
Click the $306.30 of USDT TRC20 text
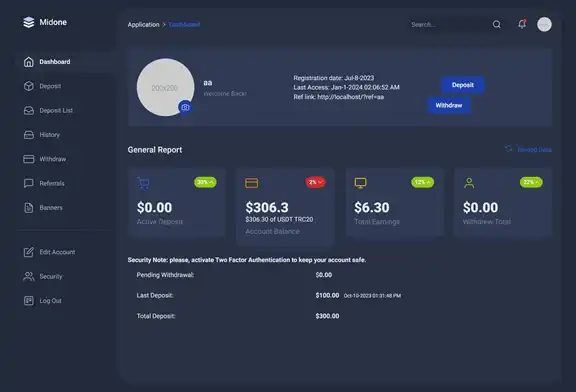(x=279, y=219)
